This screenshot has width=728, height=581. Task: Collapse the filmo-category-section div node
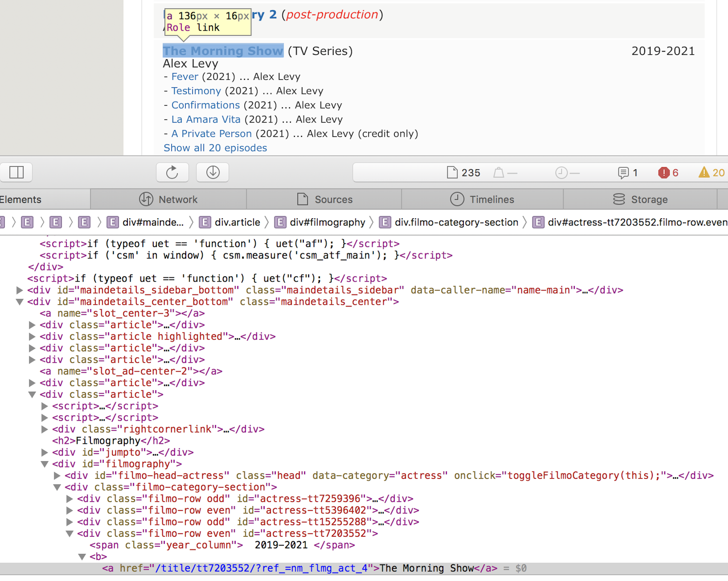57,487
